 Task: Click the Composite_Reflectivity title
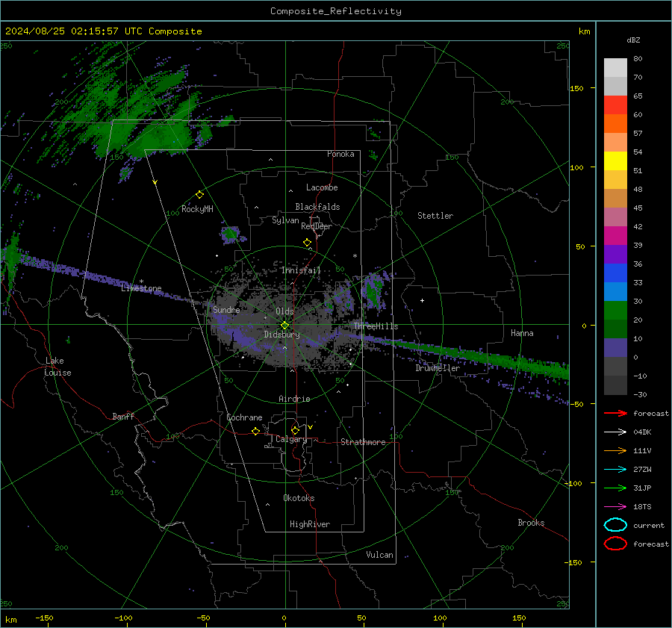tap(336, 11)
